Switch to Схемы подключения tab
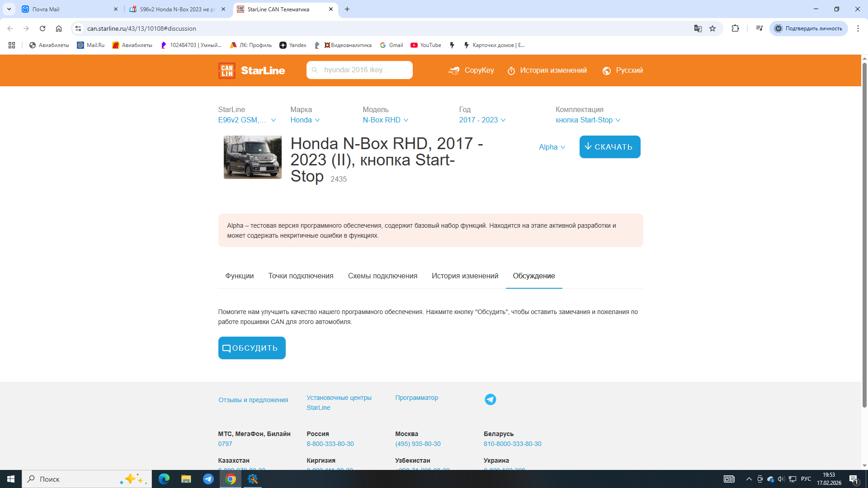The width and height of the screenshot is (868, 488). 382,276
